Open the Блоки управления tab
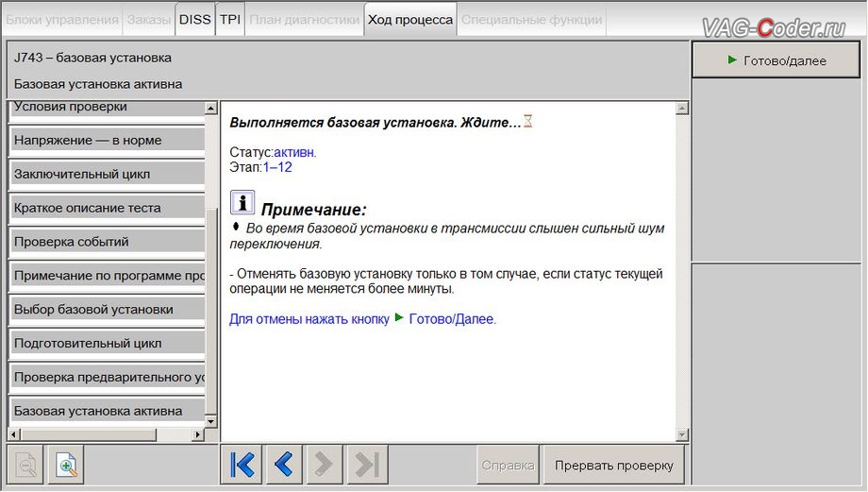Viewport: 868px width, 492px height. click(x=62, y=20)
